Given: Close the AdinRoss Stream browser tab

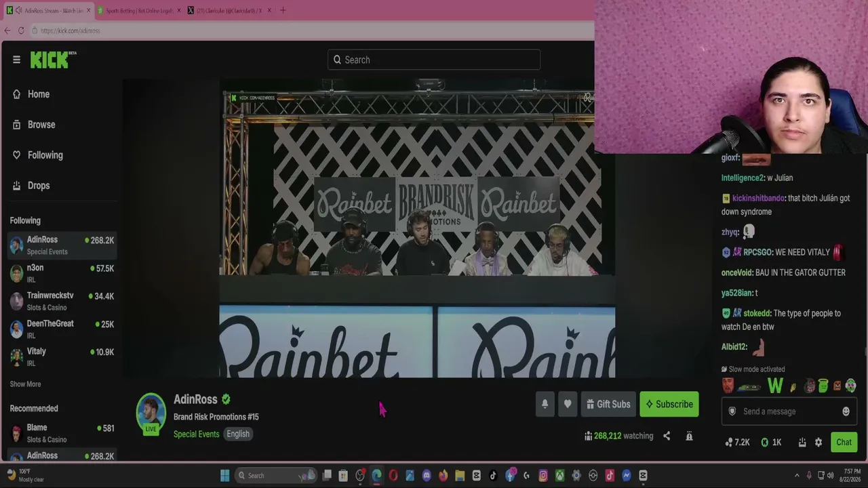Looking at the screenshot, I should [x=88, y=10].
